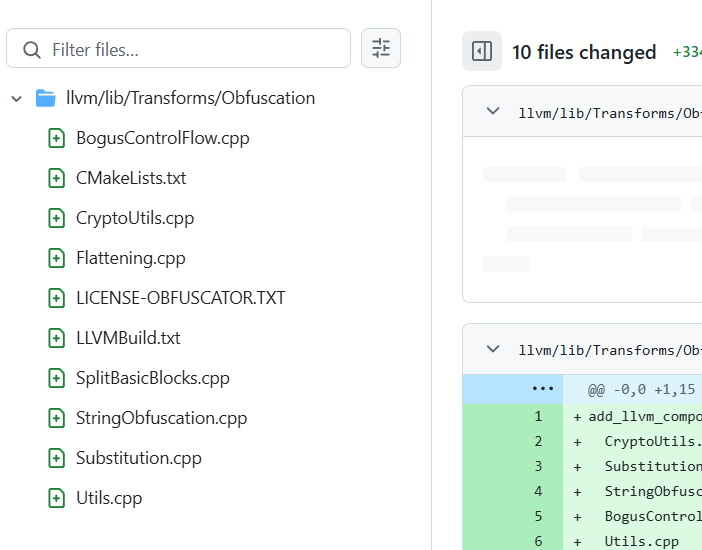The height and width of the screenshot is (550, 702).
Task: Click the blue Obfuscation folder icon
Action: [x=46, y=98]
